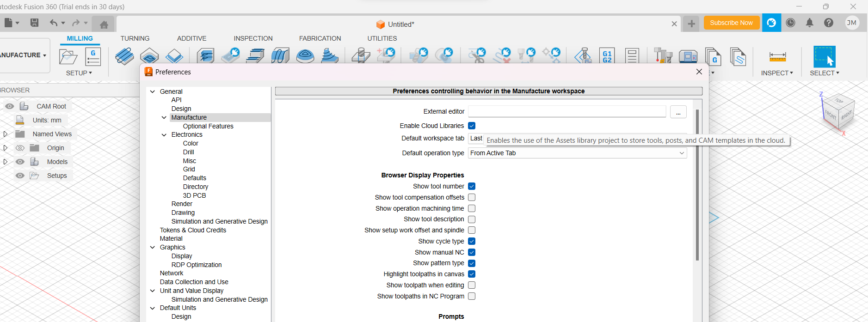
Task: Open the SETUP dropdown menu
Action: [79, 73]
